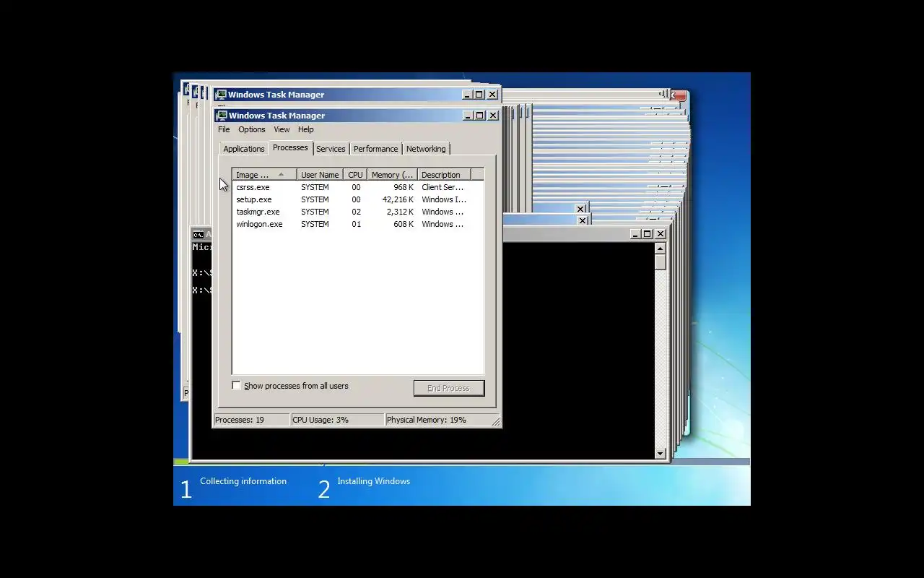Go to the Networking tab
The width and height of the screenshot is (924, 578).
tap(426, 149)
